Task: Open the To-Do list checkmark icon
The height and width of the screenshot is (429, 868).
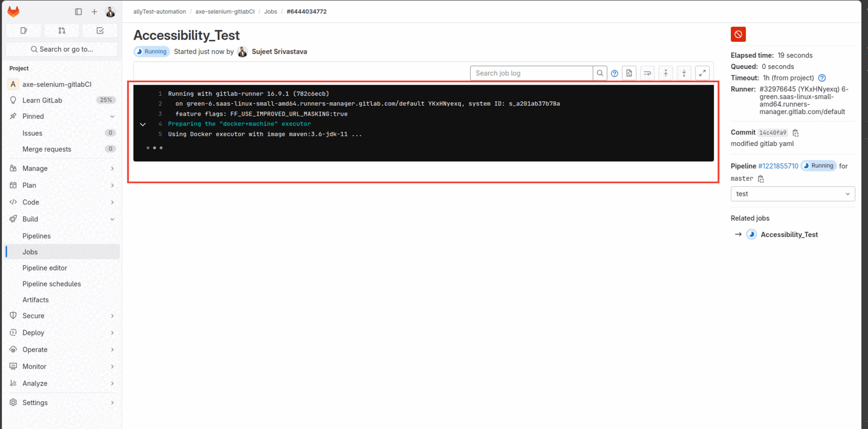Action: [100, 31]
